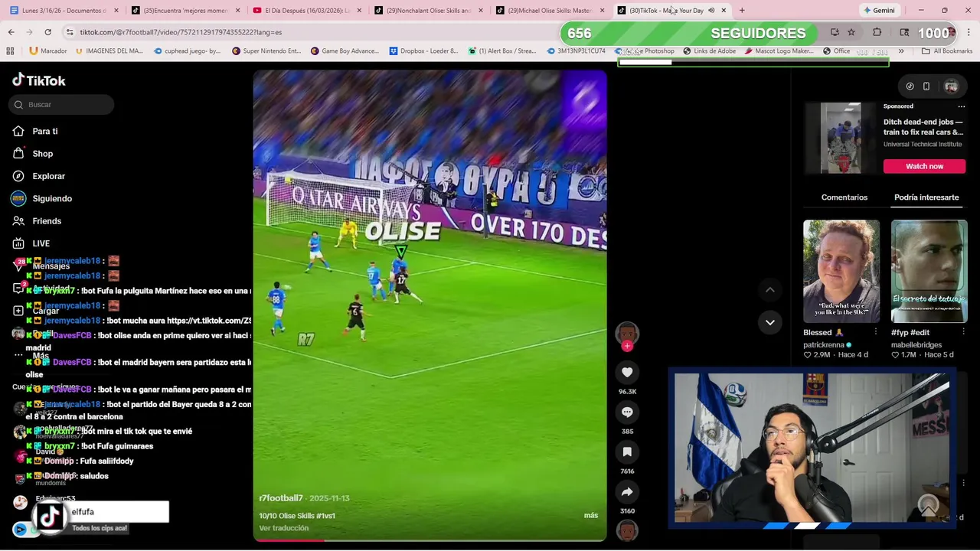The image size is (980, 551).
Task: Open the Blessed video thumbnail
Action: pos(841,272)
